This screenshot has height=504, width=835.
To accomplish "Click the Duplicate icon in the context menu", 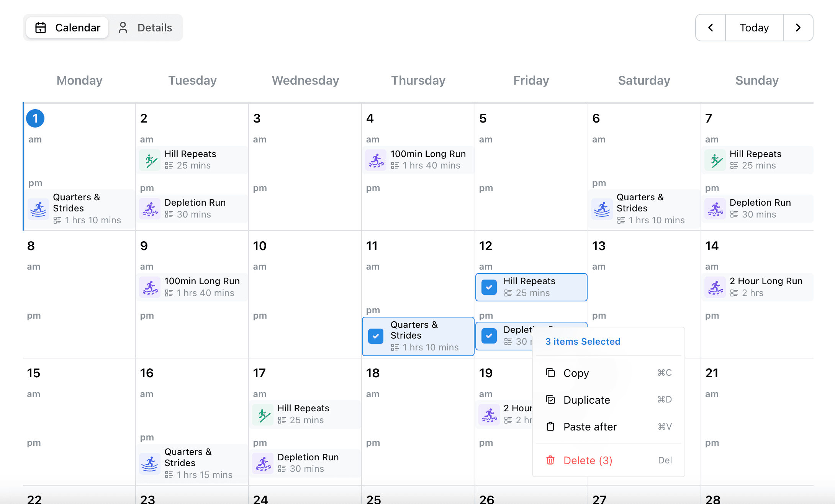I will (550, 399).
